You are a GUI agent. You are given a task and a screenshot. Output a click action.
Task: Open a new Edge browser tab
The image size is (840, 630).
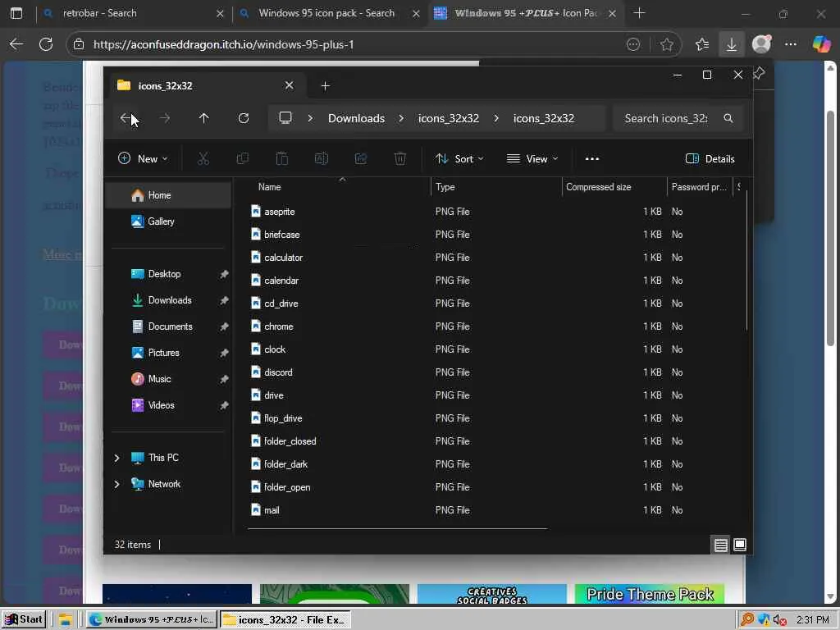pos(639,13)
